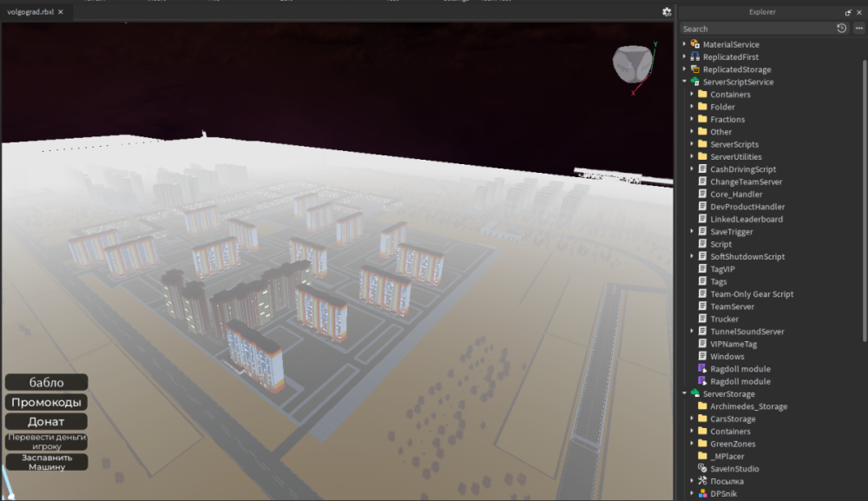The image size is (868, 501).
Task: Expand the ServerScripts folder
Action: pyautogui.click(x=692, y=144)
